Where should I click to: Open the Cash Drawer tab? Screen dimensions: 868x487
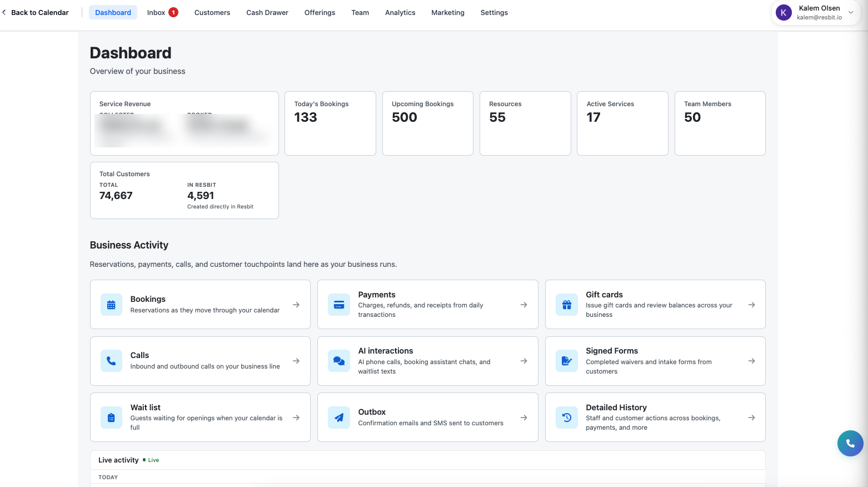click(267, 12)
